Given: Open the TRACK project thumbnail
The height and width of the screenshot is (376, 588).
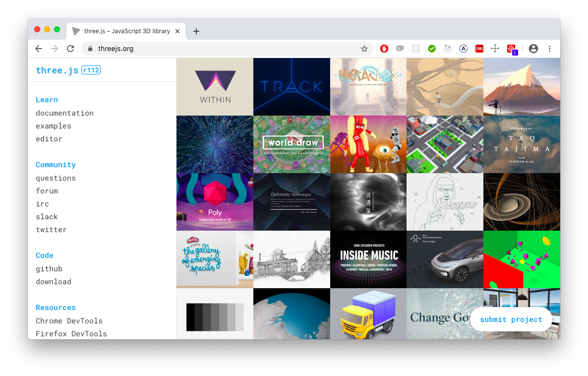Looking at the screenshot, I should coord(292,87).
